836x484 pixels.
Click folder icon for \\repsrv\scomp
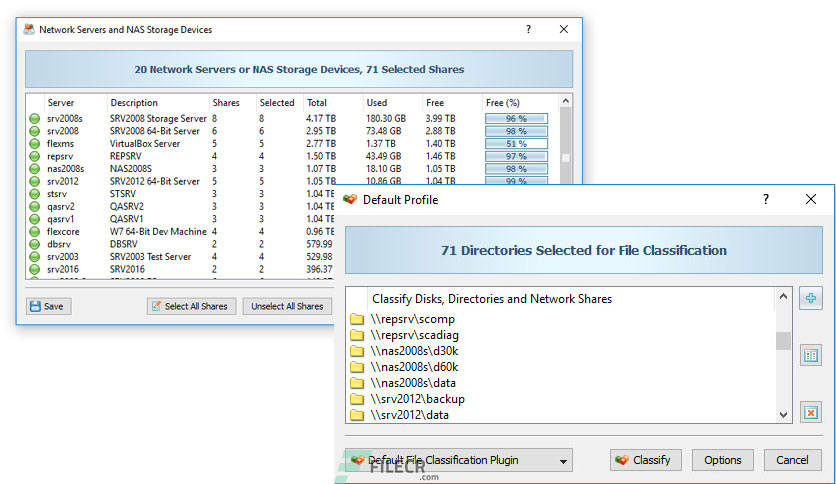[x=357, y=319]
